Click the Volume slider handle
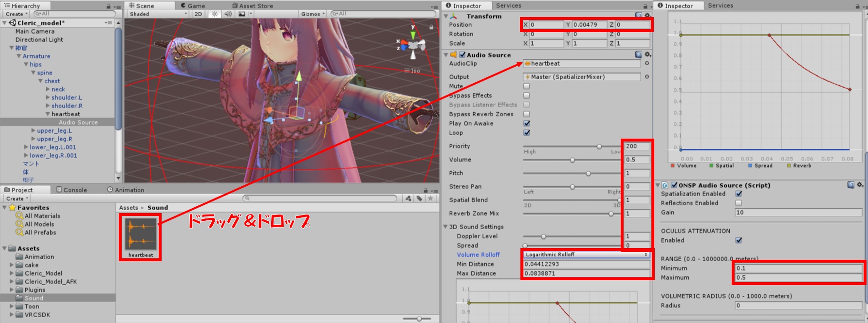 (x=573, y=160)
